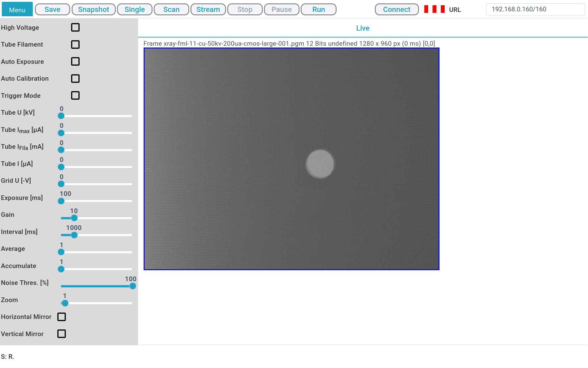Check the Auto Calibration box
Screen dimensions: 588x368
(x=75, y=79)
